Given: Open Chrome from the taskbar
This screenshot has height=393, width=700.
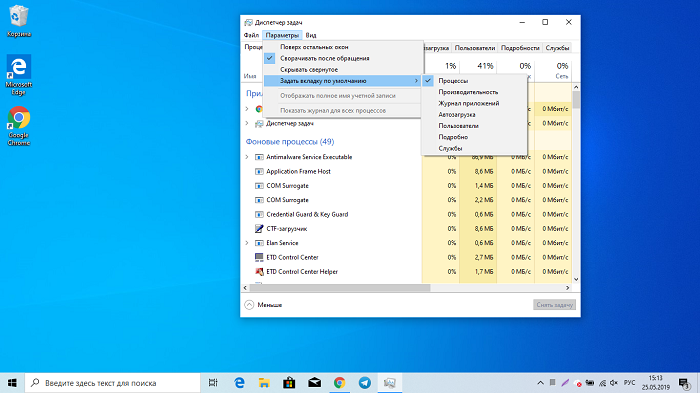Looking at the screenshot, I should point(340,383).
